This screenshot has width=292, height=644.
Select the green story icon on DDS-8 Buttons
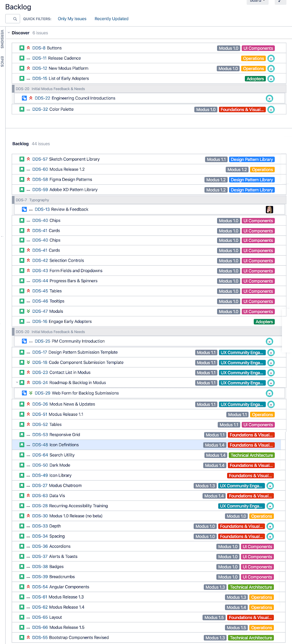[x=21, y=48]
